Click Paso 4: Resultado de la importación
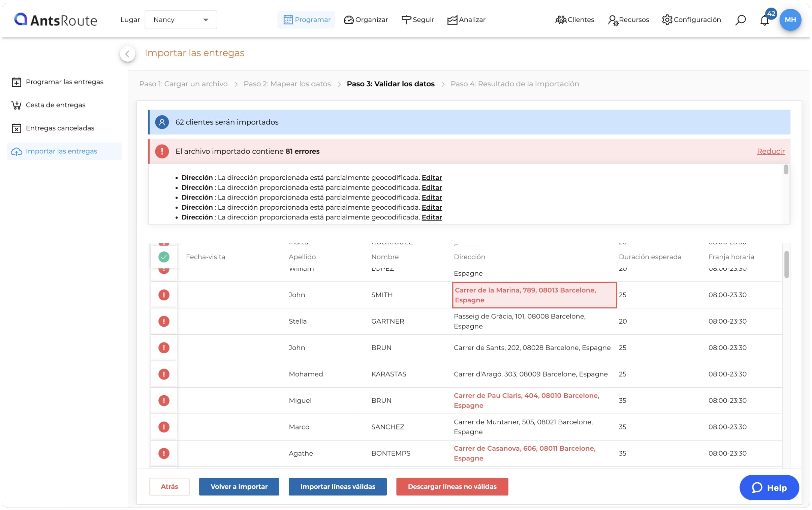Screen dimensions: 812x510 pos(515,84)
